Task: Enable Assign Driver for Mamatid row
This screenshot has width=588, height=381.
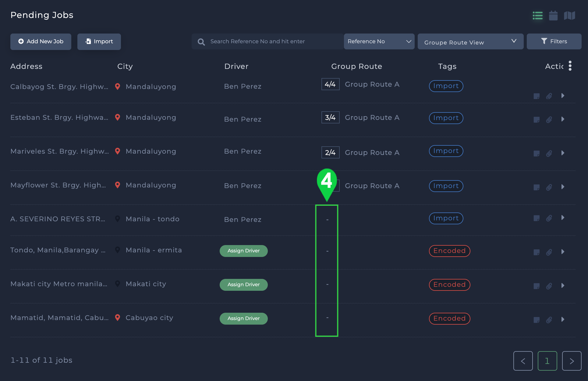Action: (x=243, y=318)
